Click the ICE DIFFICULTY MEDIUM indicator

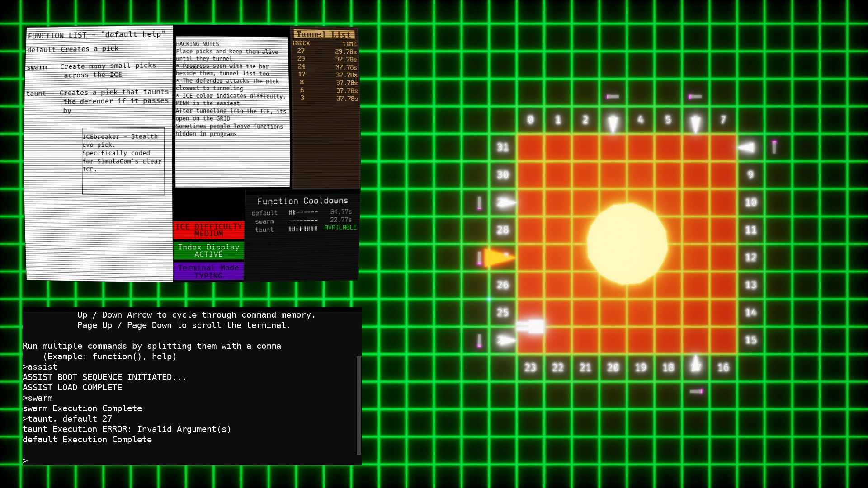click(x=208, y=230)
